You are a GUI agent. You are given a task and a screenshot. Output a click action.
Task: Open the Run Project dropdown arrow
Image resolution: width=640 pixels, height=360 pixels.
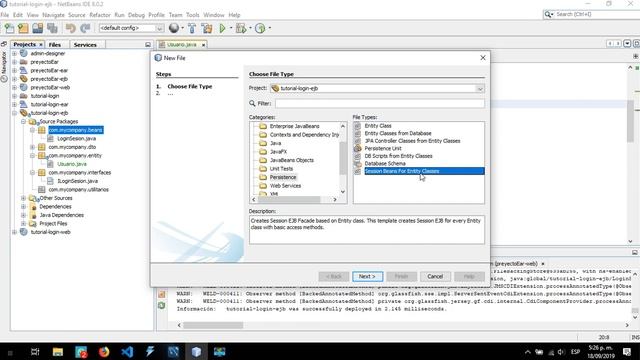click(x=231, y=28)
